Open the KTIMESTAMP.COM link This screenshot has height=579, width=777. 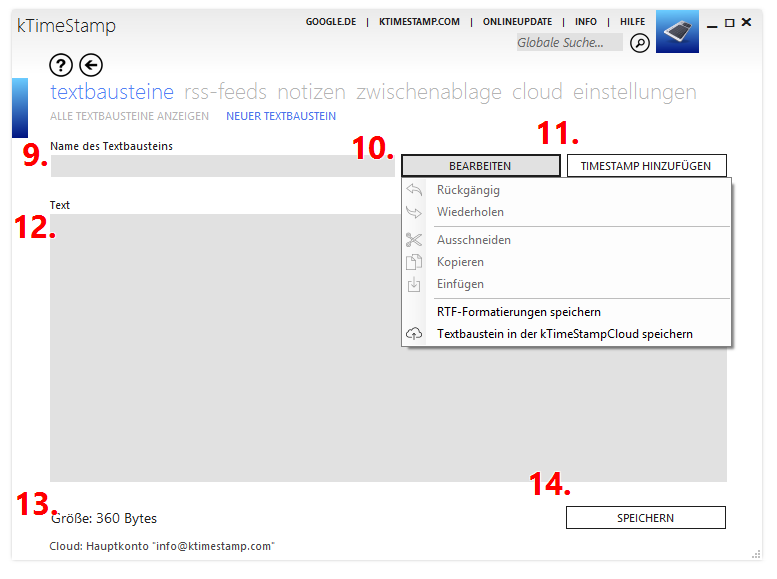pos(419,22)
